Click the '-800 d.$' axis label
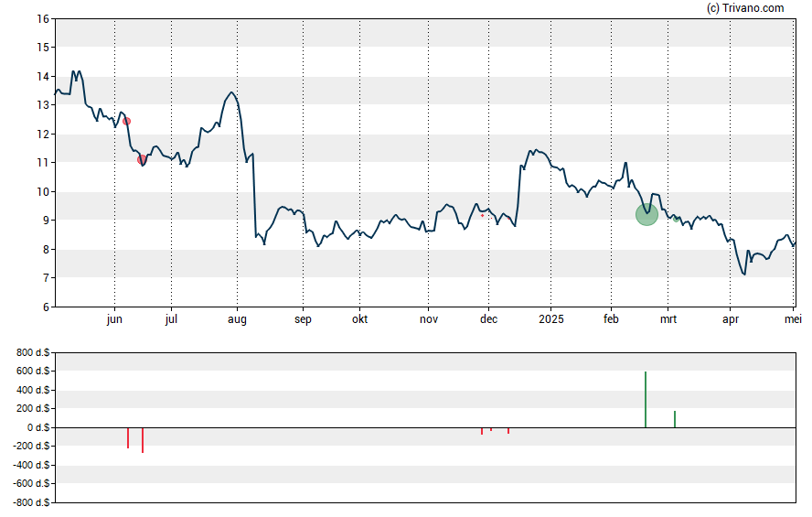The height and width of the screenshot is (517, 812). [32, 502]
